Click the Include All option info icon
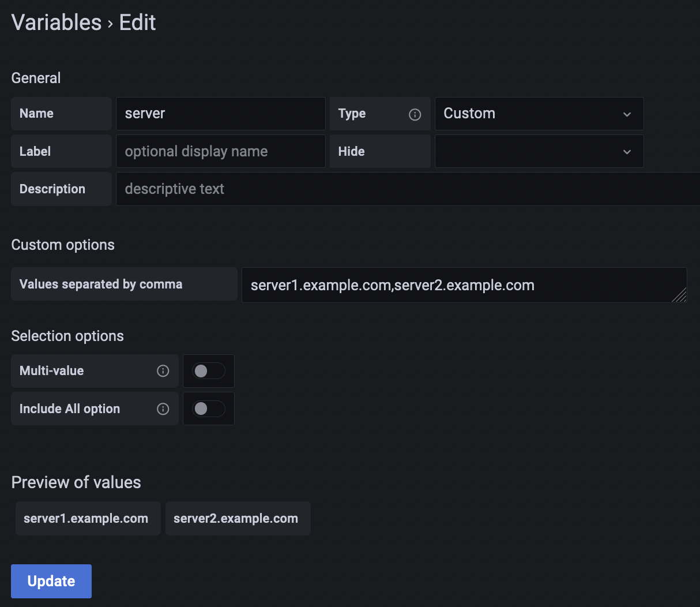Viewport: 700px width, 607px height. (x=163, y=409)
